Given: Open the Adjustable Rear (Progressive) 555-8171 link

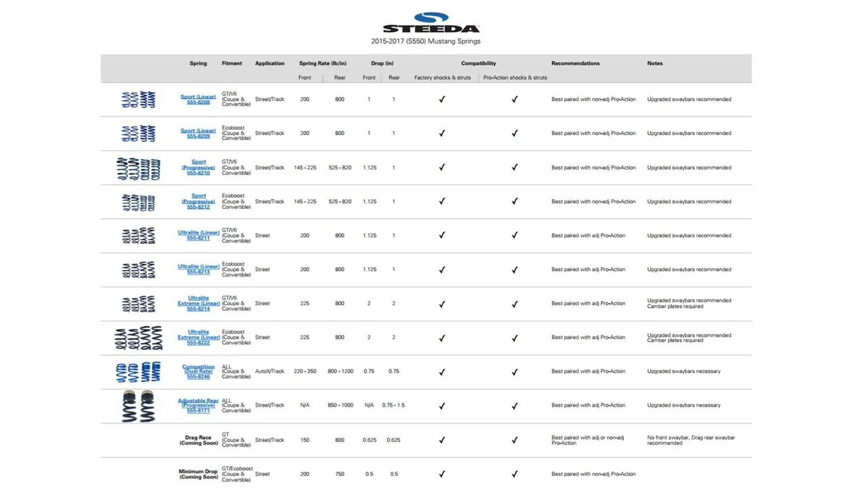Looking at the screenshot, I should [x=198, y=405].
